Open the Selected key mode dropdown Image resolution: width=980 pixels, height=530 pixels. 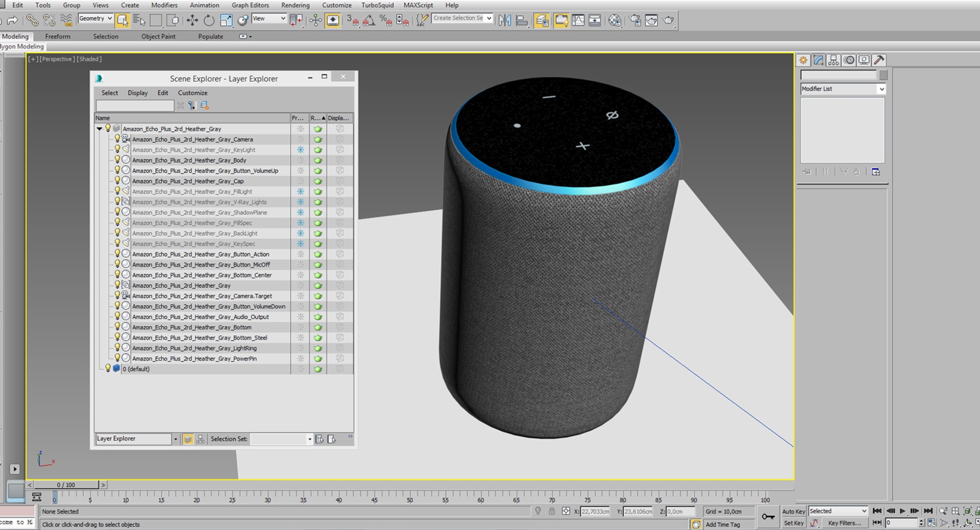coord(838,511)
